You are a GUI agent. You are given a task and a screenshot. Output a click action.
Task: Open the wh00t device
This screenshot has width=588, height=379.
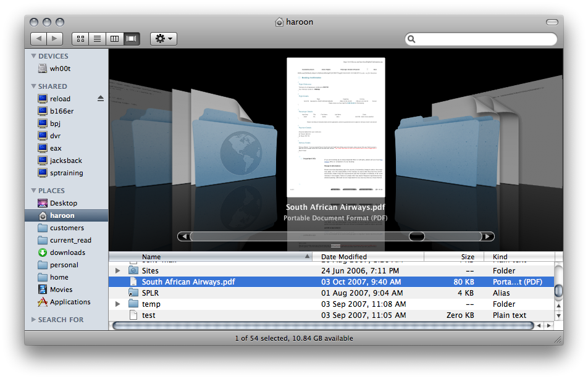click(60, 69)
